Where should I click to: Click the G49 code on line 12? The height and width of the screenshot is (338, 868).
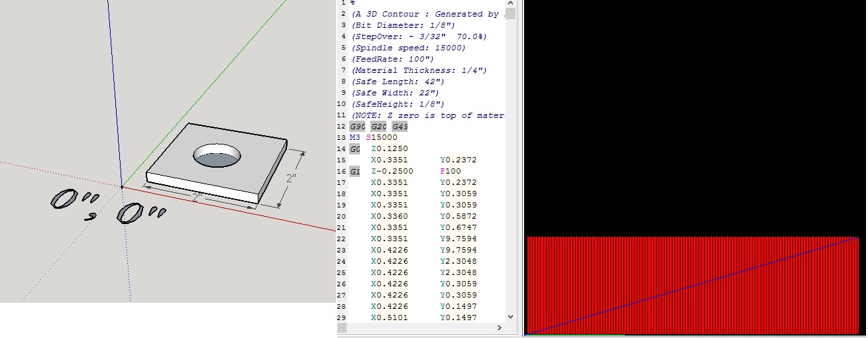(x=400, y=127)
